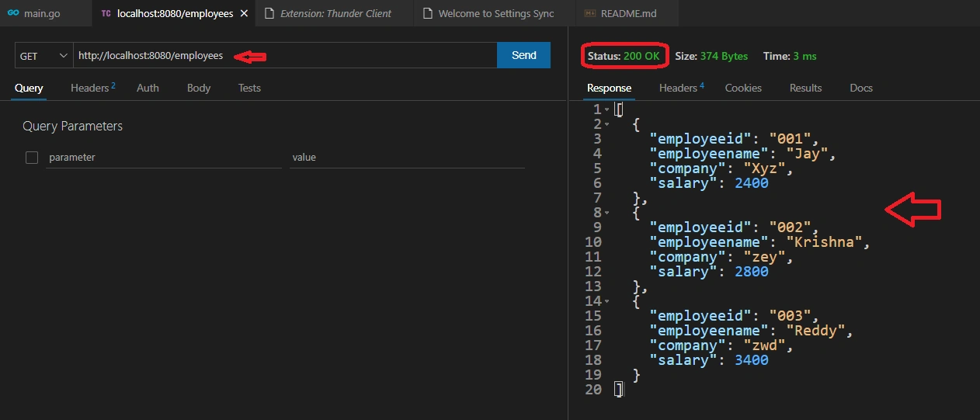Open the response Headers tab
Screen dimensions: 980x420
(681, 88)
